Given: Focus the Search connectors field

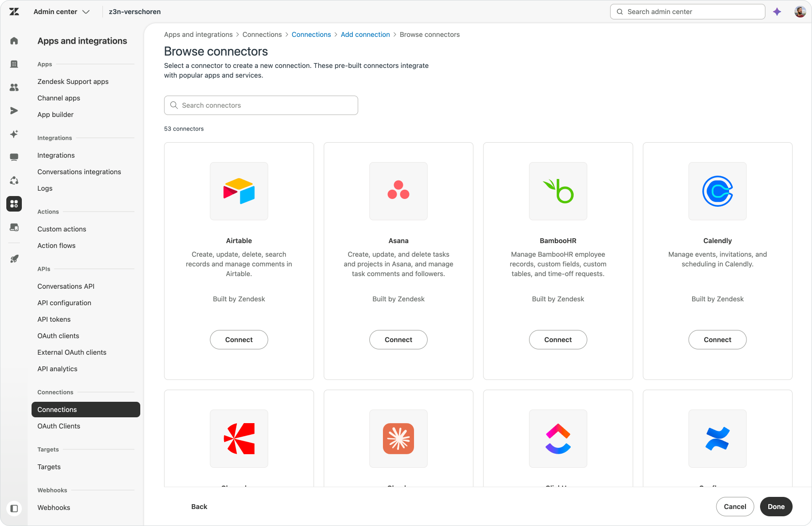Looking at the screenshot, I should pos(261,105).
